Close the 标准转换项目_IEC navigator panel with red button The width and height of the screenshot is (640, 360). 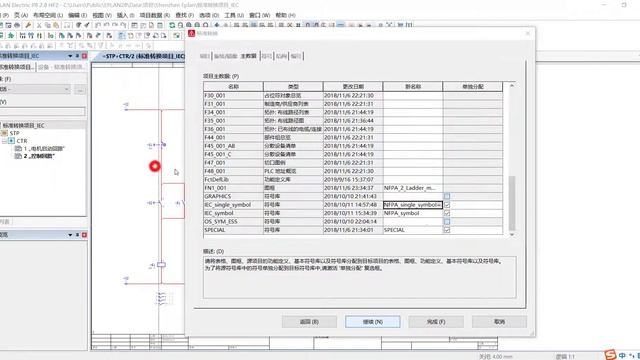point(84,56)
